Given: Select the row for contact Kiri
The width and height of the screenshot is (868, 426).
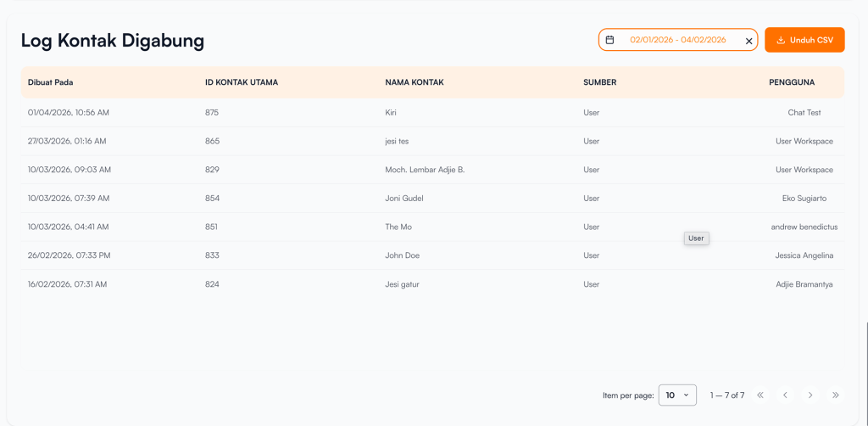Looking at the screenshot, I should coord(391,112).
